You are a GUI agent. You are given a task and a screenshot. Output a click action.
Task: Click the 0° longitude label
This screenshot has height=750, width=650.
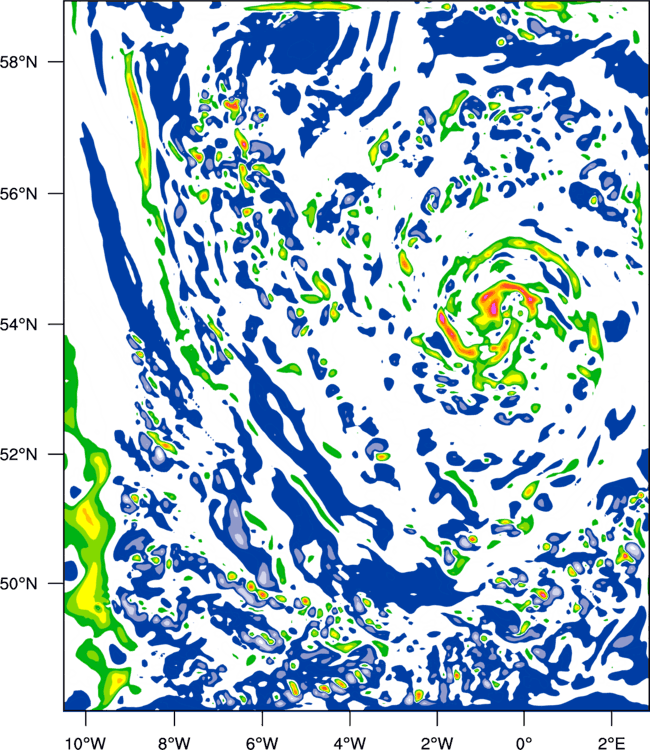pos(524,743)
